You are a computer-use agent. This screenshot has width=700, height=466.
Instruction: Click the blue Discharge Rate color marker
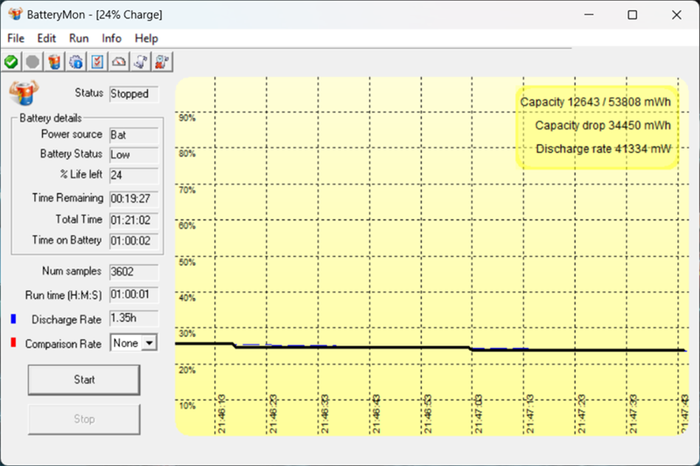[13, 319]
